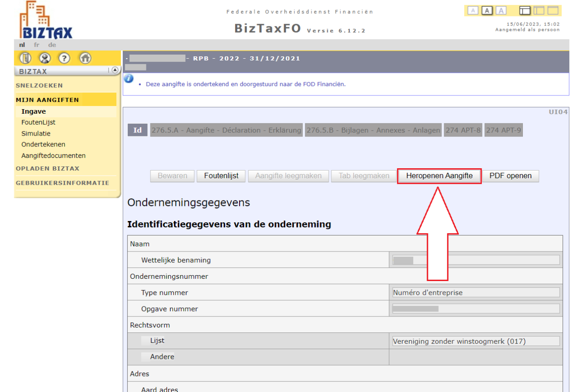Click the 'Ondernemingsnummer' row label
The width and height of the screenshot is (582, 392).
coord(169,276)
